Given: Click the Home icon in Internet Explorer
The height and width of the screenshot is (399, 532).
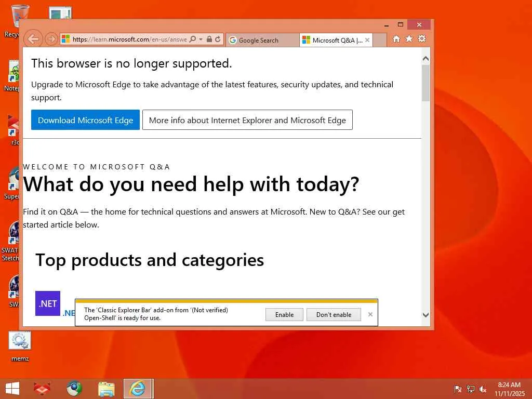Looking at the screenshot, I should click(396, 39).
